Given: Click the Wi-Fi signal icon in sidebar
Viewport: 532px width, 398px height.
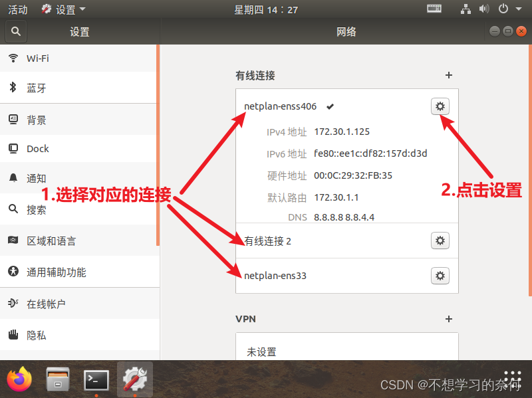Looking at the screenshot, I should 13,58.
